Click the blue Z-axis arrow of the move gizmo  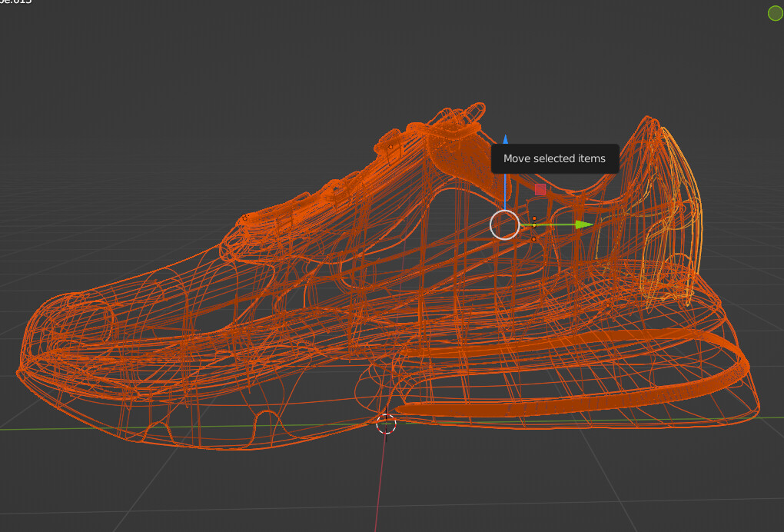coord(506,140)
